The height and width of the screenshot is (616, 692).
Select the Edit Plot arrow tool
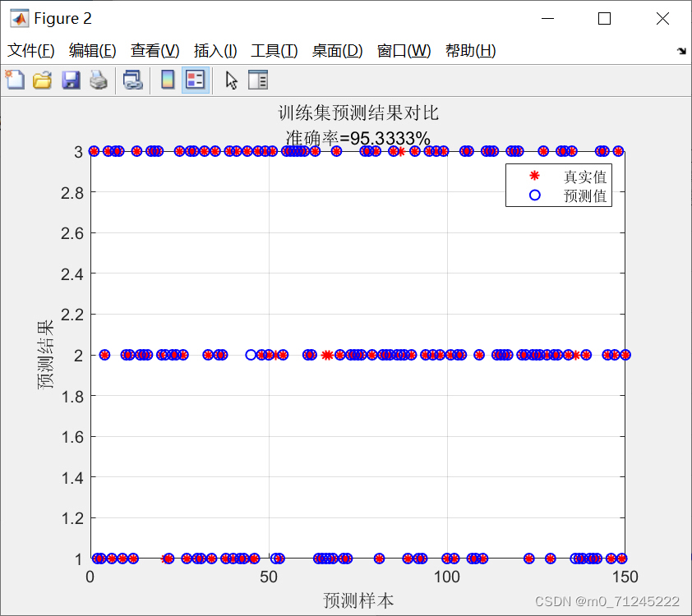click(231, 80)
